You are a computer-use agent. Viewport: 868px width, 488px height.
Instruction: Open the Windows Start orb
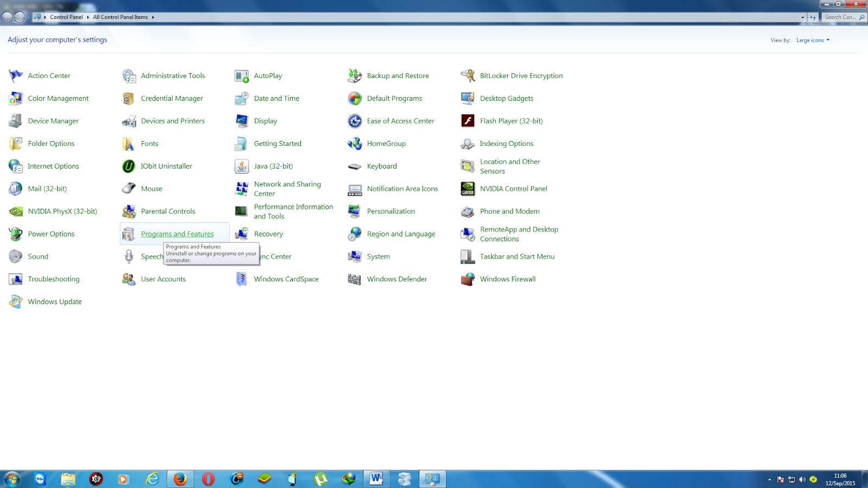[12, 479]
